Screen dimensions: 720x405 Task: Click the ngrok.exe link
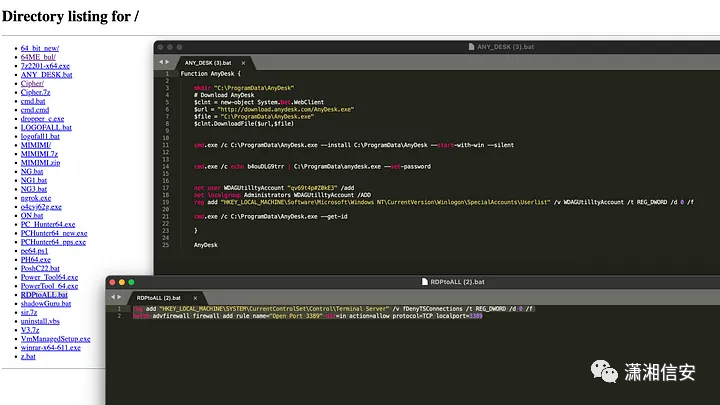[x=36, y=198]
